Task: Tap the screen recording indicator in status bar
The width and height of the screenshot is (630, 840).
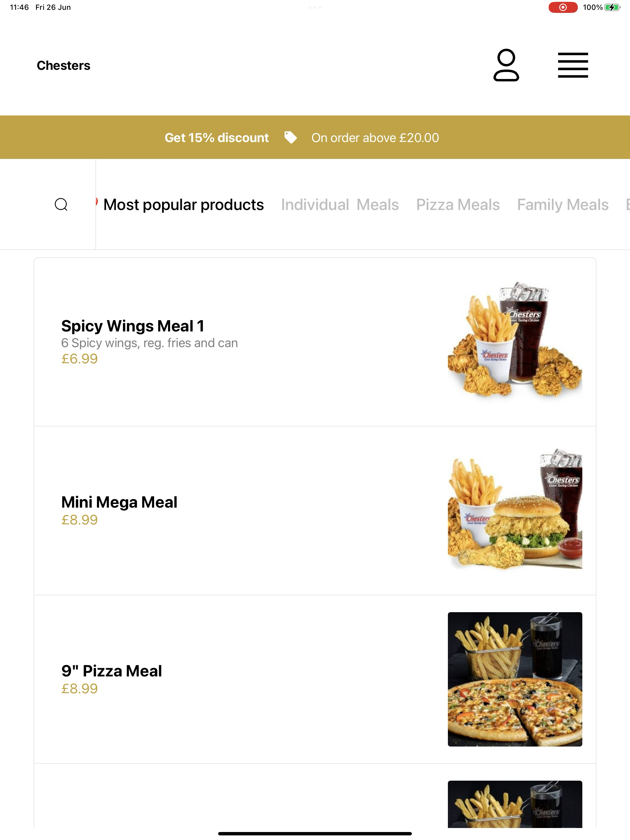Action: (563, 7)
